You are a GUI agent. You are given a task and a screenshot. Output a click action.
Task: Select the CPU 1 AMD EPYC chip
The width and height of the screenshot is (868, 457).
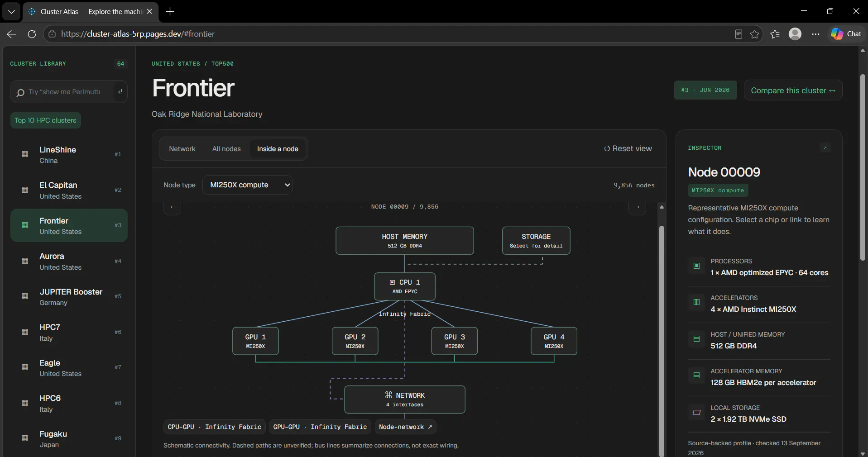(x=405, y=286)
